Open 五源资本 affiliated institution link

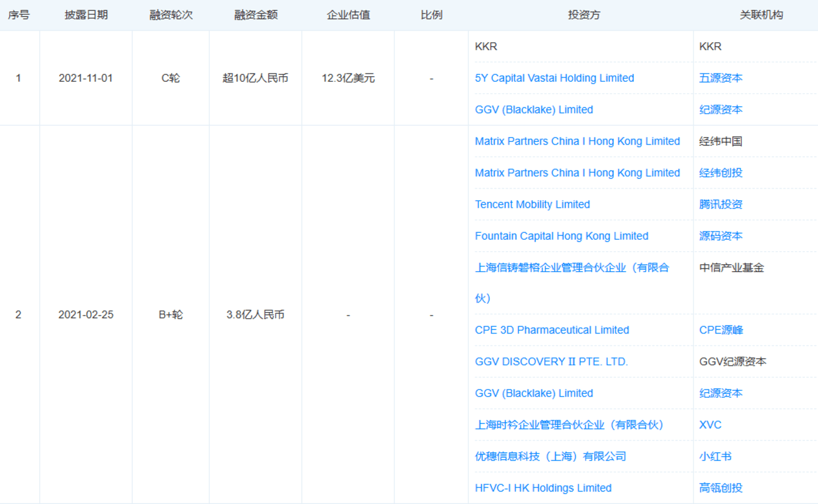pyautogui.click(x=721, y=78)
